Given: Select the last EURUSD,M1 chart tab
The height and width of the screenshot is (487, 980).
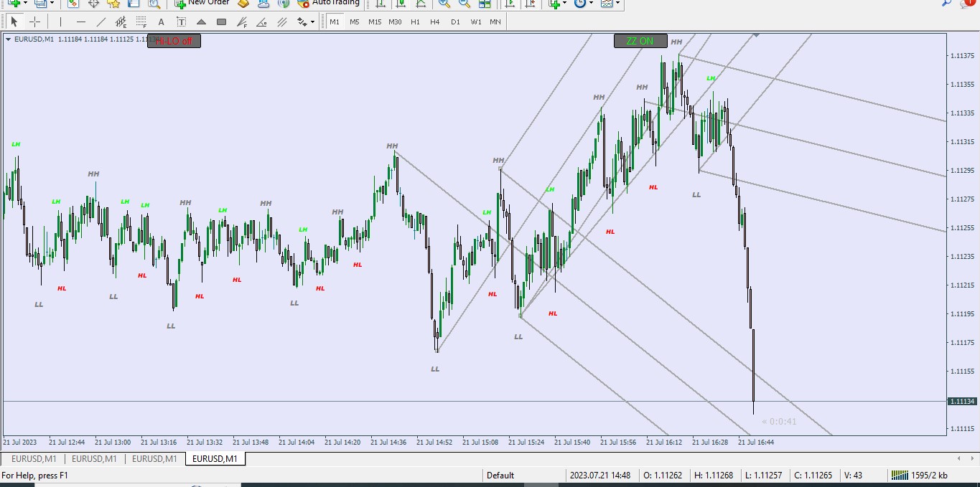Looking at the screenshot, I should pyautogui.click(x=215, y=458).
